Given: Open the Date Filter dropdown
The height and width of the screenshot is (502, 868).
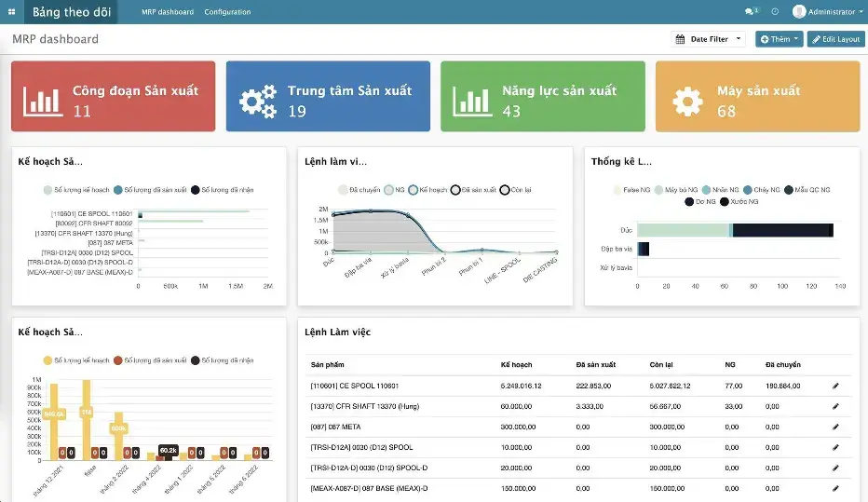Looking at the screenshot, I should tap(708, 39).
